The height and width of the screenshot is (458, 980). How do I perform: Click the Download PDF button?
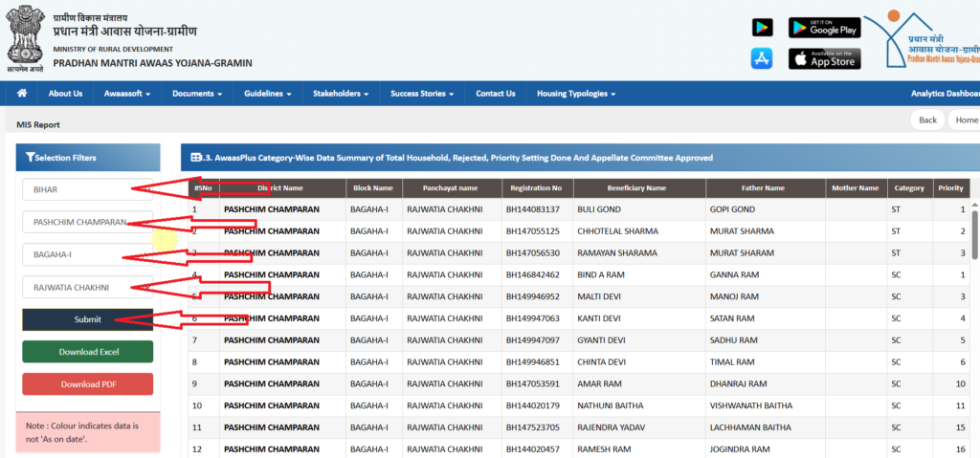87,384
